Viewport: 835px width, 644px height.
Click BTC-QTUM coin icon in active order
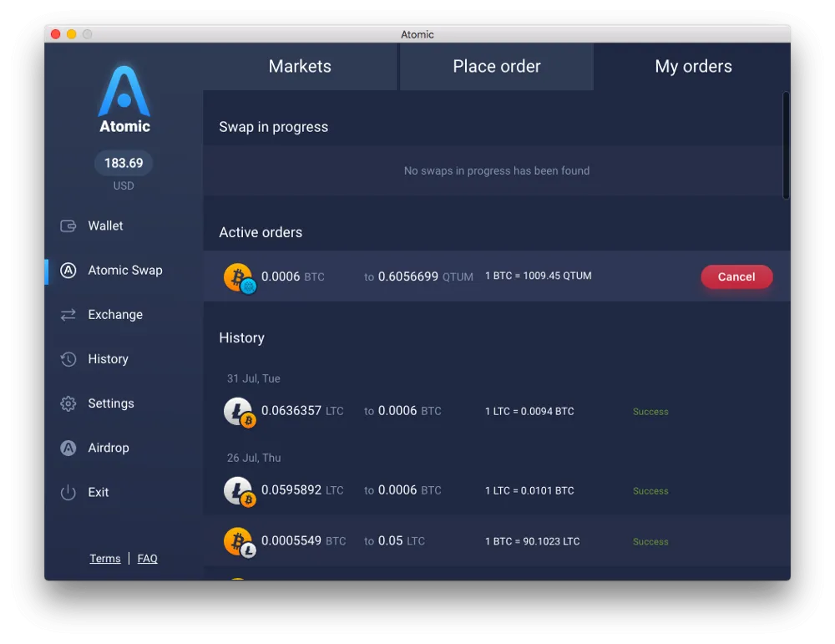click(x=240, y=278)
